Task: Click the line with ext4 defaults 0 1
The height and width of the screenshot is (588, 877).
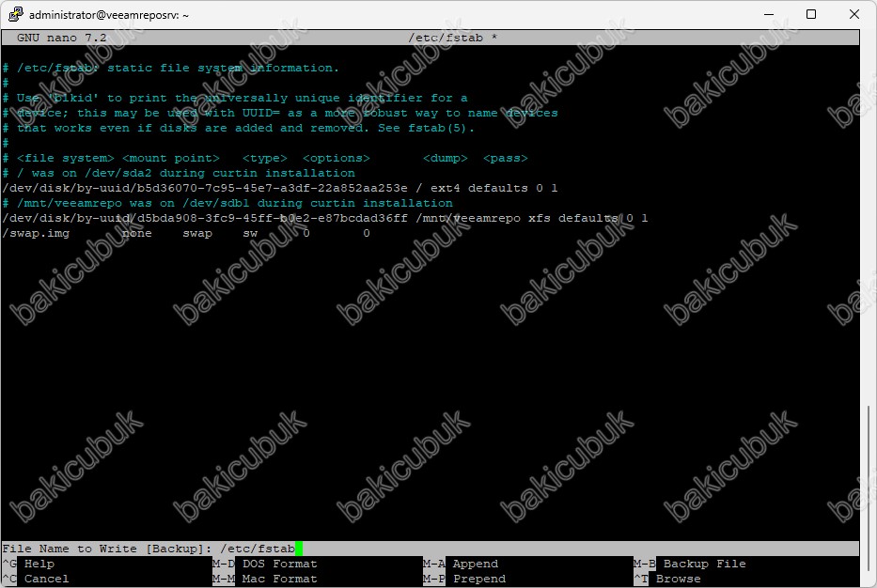Action: click(280, 189)
